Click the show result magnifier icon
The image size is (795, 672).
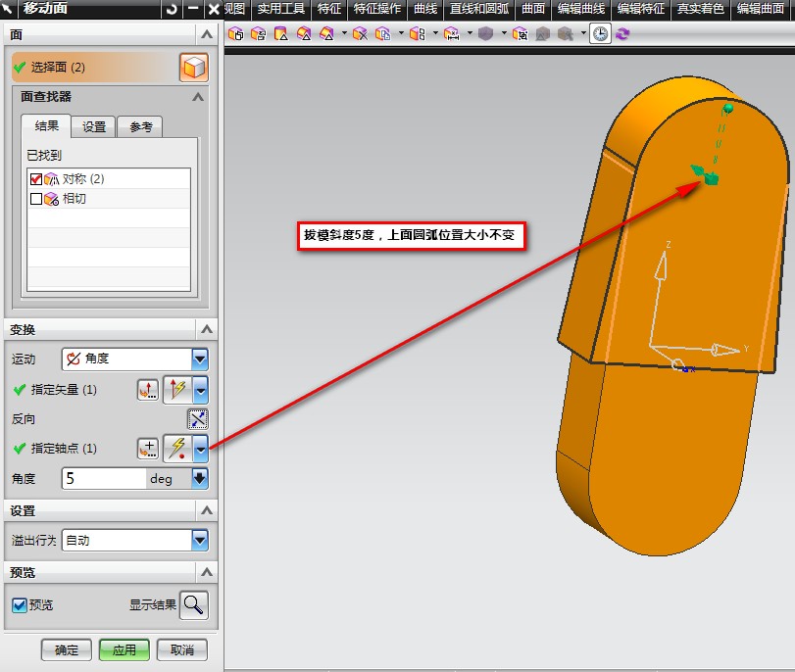coord(194,604)
